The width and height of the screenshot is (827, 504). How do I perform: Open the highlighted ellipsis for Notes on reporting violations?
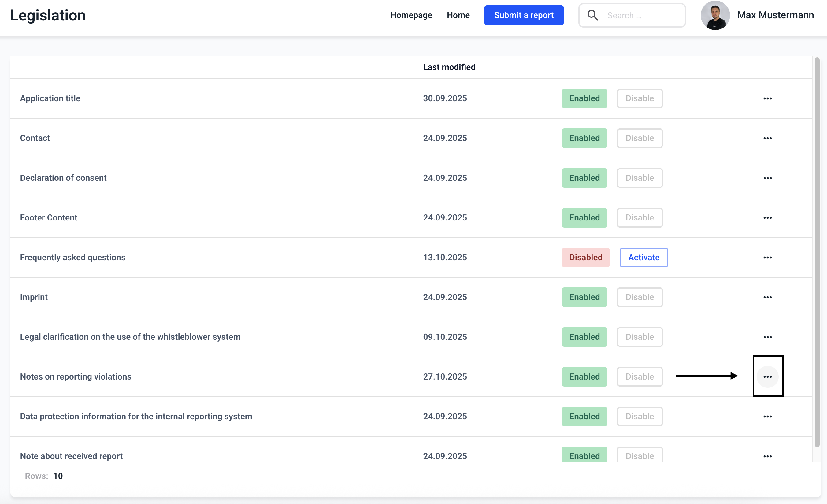coord(767,376)
